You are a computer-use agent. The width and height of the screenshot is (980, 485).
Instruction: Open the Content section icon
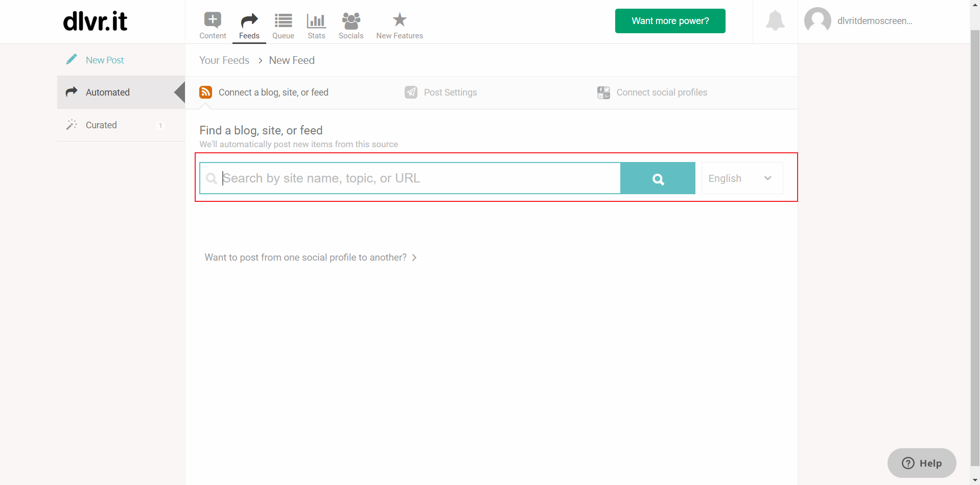pos(213,20)
